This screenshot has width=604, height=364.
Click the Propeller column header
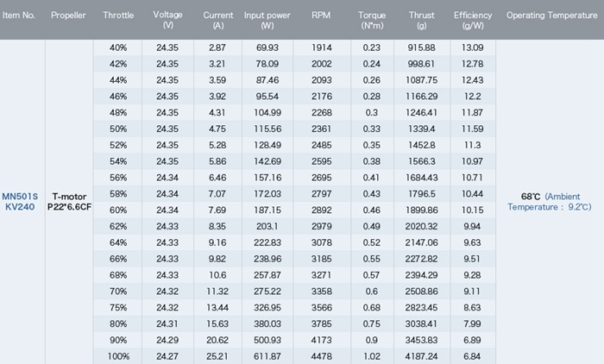(x=69, y=16)
